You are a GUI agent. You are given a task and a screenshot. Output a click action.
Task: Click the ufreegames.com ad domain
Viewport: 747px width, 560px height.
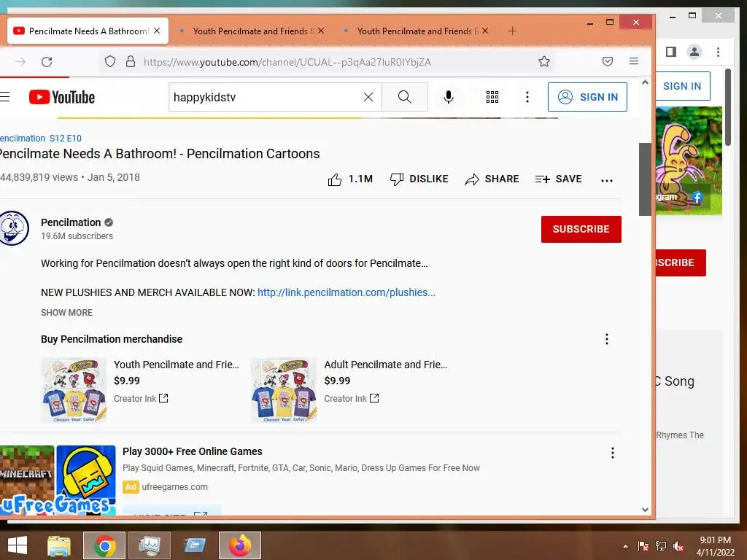point(175,487)
